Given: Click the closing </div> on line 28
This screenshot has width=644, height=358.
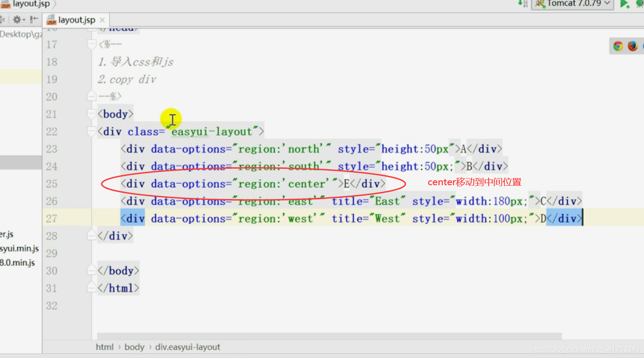Looking at the screenshot, I should point(115,236).
